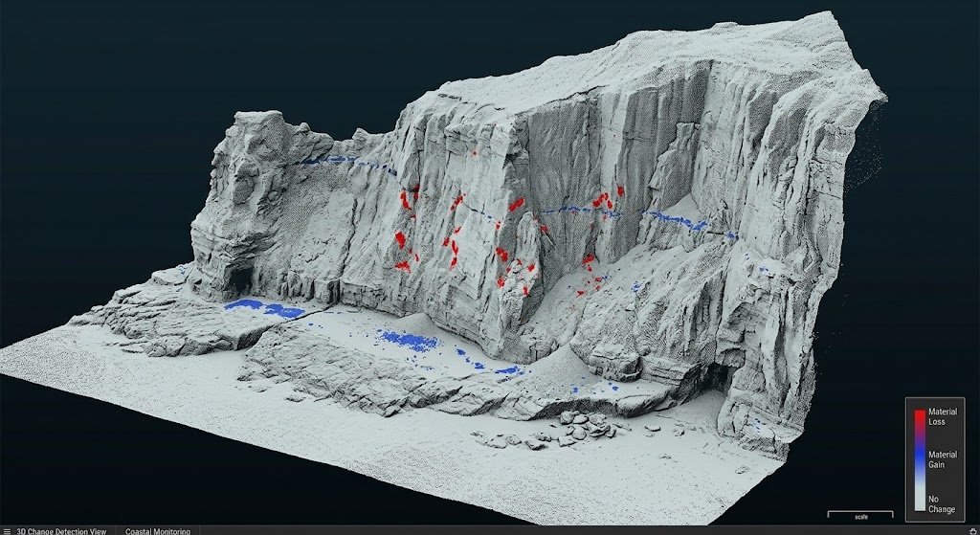Viewport: 980px width, 535px height.
Task: Click the scale bar indicator
Action: point(860,514)
